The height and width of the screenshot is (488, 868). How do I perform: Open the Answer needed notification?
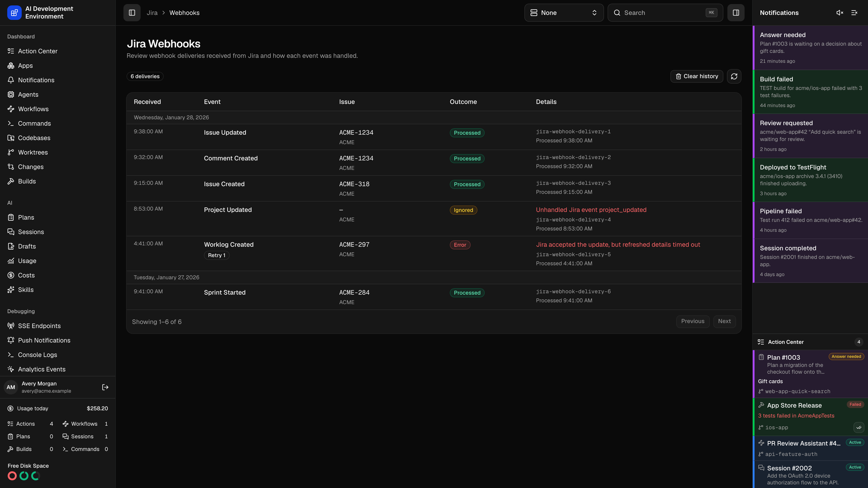(810, 48)
